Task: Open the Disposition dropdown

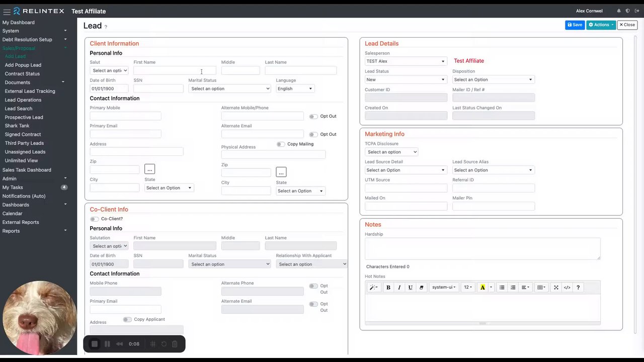Action: tap(493, 79)
